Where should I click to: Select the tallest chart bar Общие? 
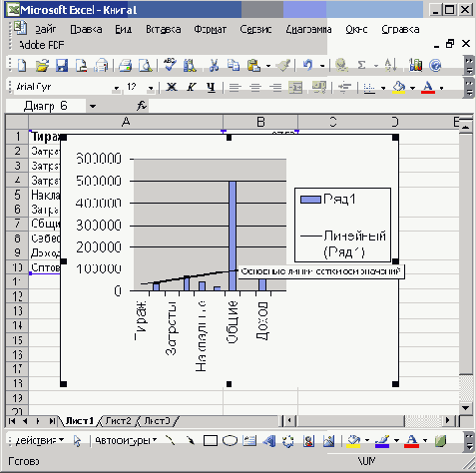(233, 236)
